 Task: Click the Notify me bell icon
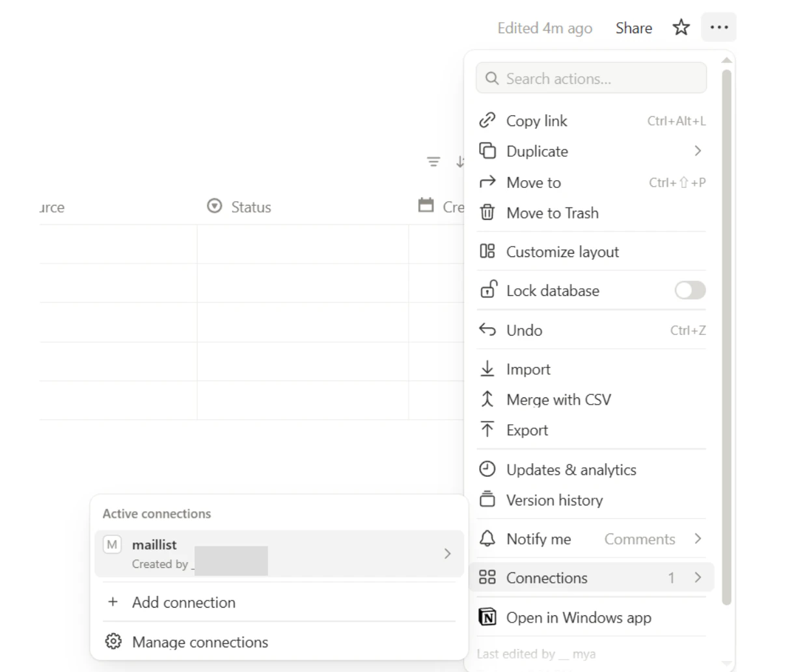487,539
